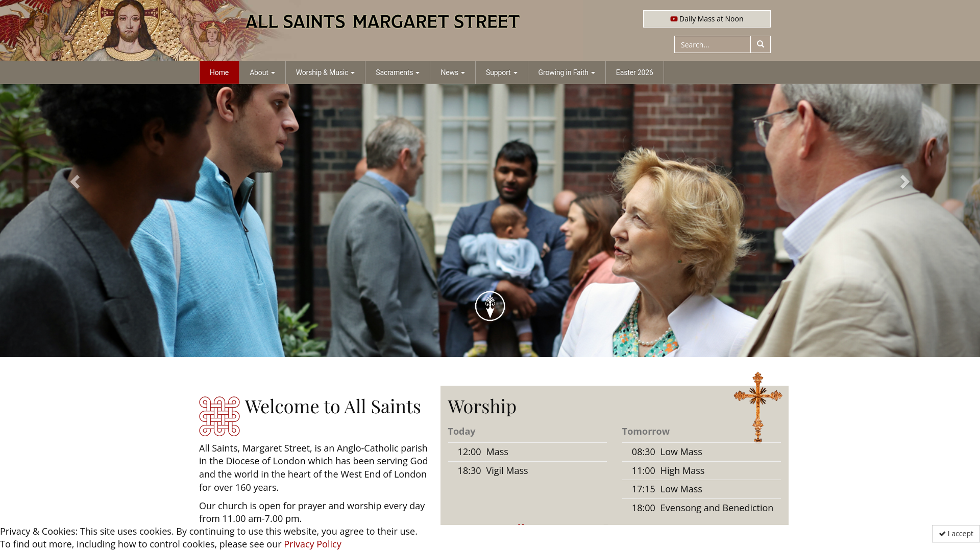The height and width of the screenshot is (551, 980).
Task: Accept cookies with I accept button
Action: (x=956, y=534)
